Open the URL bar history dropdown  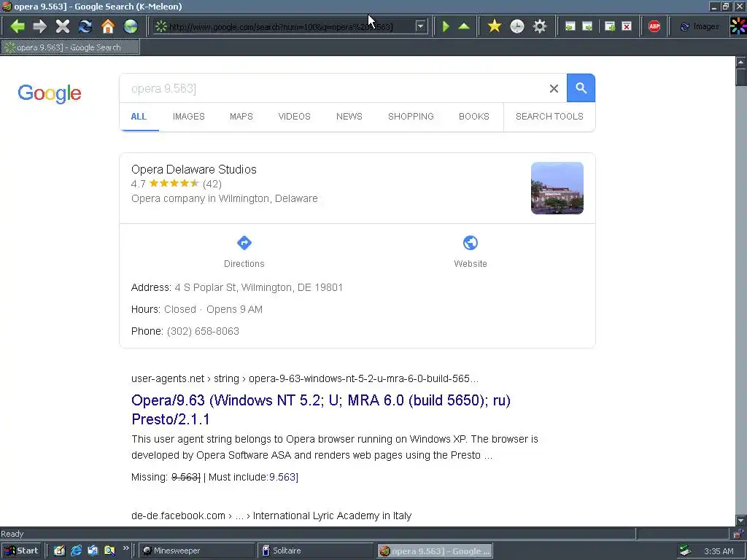pos(420,26)
